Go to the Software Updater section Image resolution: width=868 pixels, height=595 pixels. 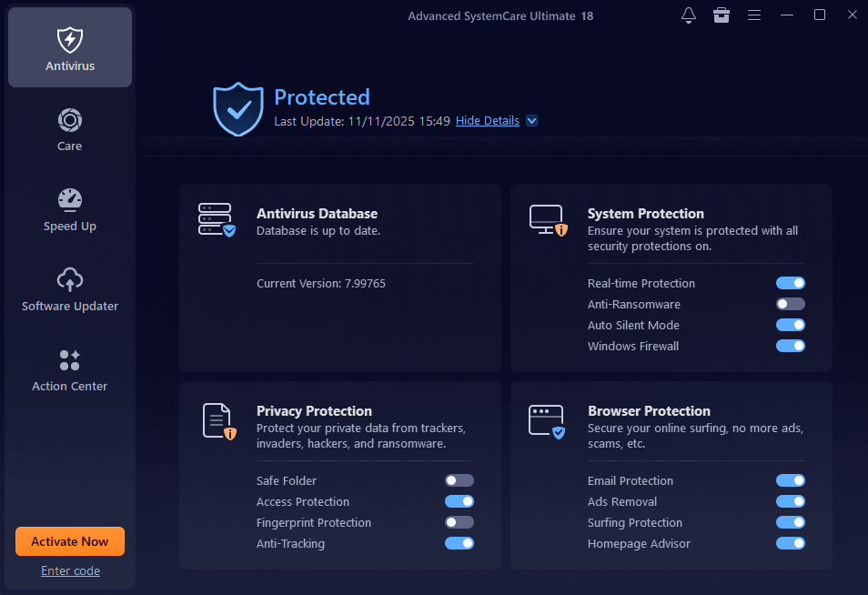click(70, 290)
